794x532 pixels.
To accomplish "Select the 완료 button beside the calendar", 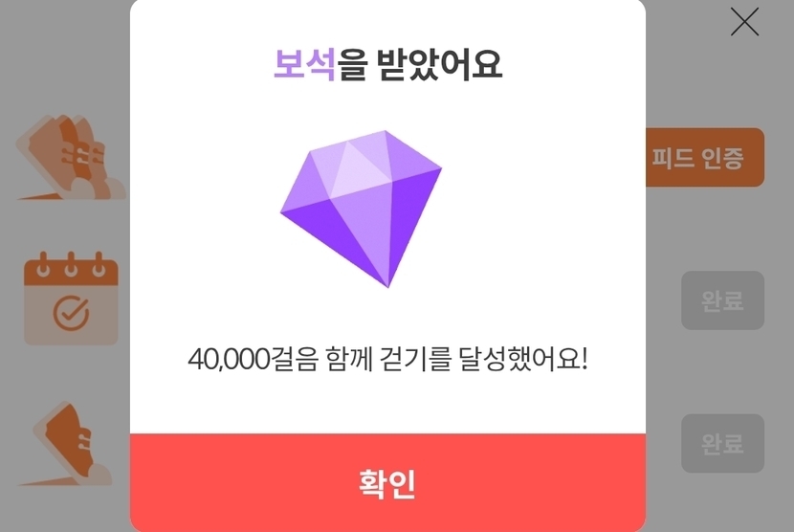I will click(722, 300).
